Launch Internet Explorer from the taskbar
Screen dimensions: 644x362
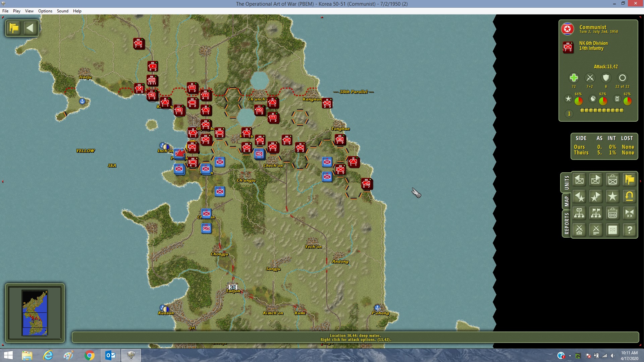click(48, 355)
